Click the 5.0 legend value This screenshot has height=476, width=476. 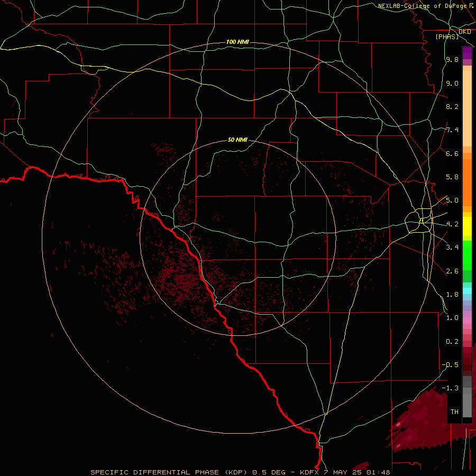tap(452, 200)
